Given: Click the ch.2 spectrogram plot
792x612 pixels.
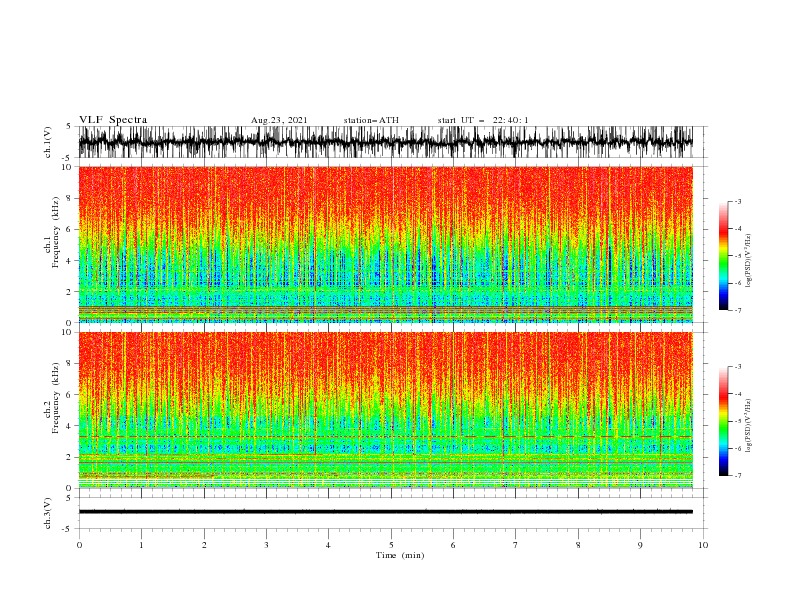Looking at the screenshot, I should pos(386,410).
